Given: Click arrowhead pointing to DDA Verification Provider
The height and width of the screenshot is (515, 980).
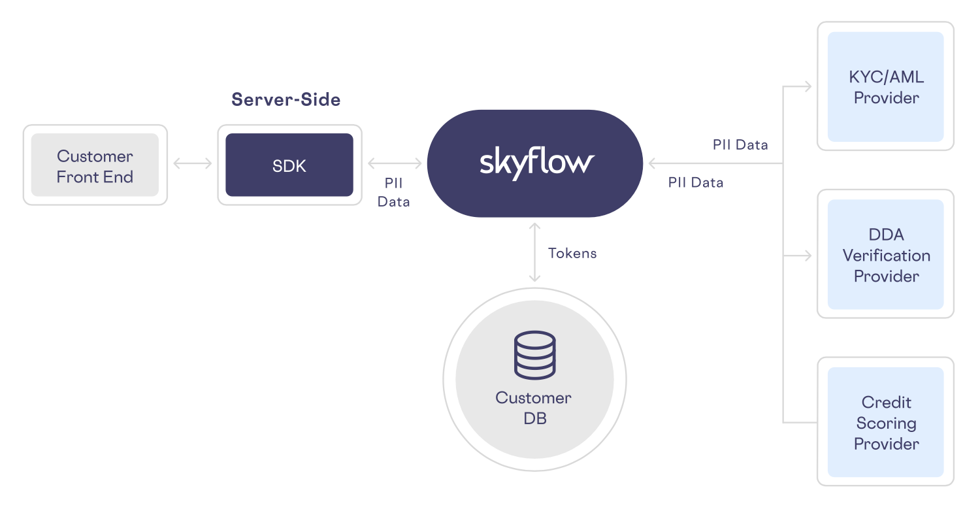Looking at the screenshot, I should pyautogui.click(x=808, y=256).
